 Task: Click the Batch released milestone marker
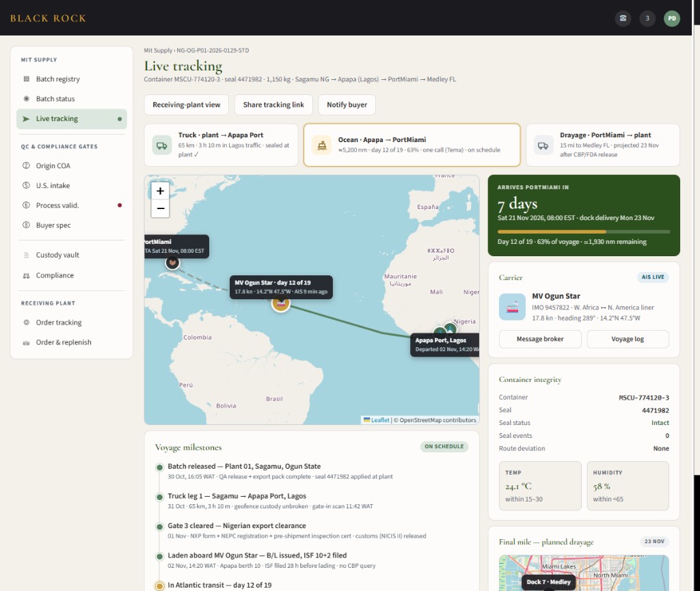[x=159, y=467]
